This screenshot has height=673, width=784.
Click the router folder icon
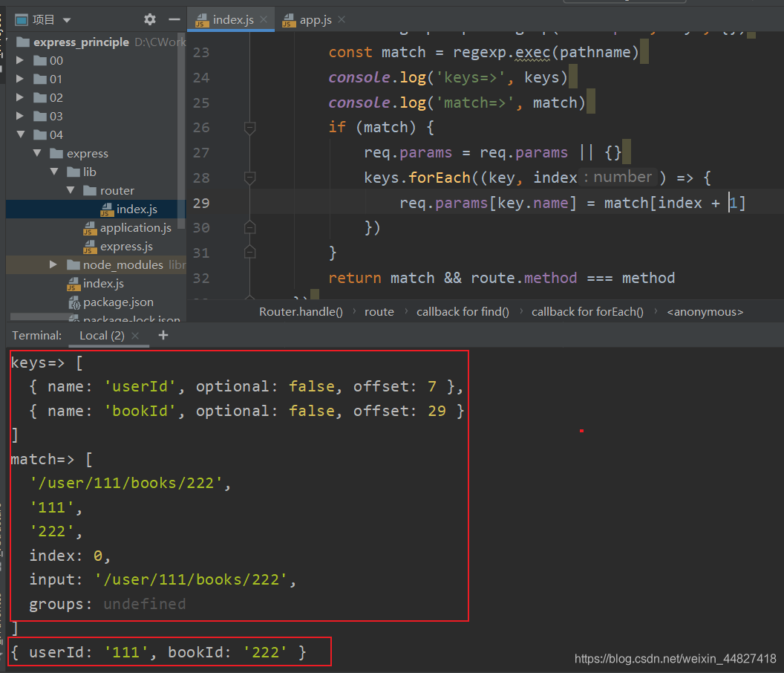pos(90,190)
